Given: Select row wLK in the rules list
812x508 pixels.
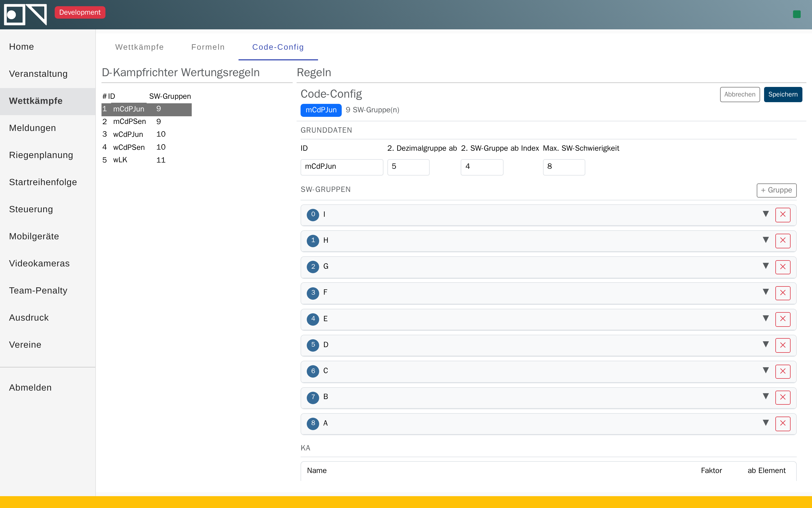Looking at the screenshot, I should (x=146, y=160).
